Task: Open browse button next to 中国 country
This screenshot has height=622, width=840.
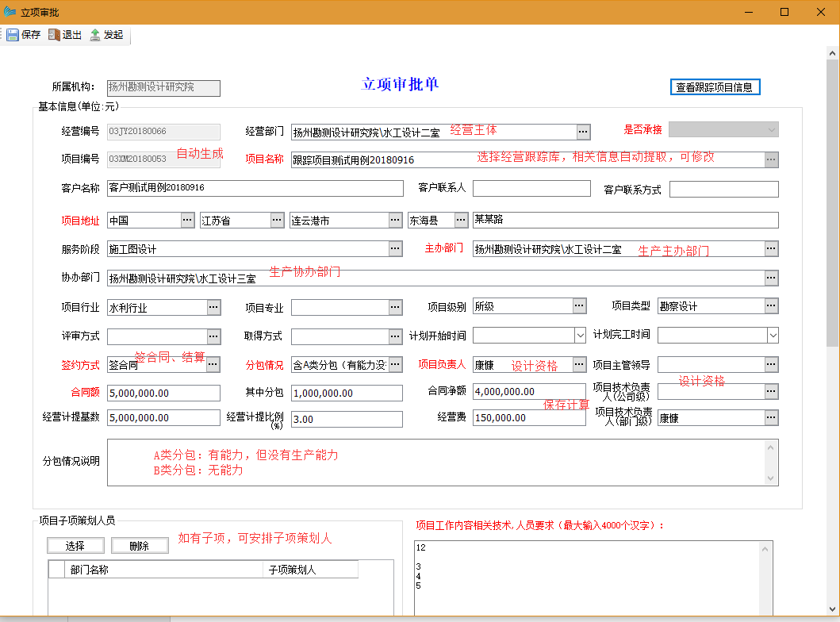Action: pyautogui.click(x=187, y=220)
